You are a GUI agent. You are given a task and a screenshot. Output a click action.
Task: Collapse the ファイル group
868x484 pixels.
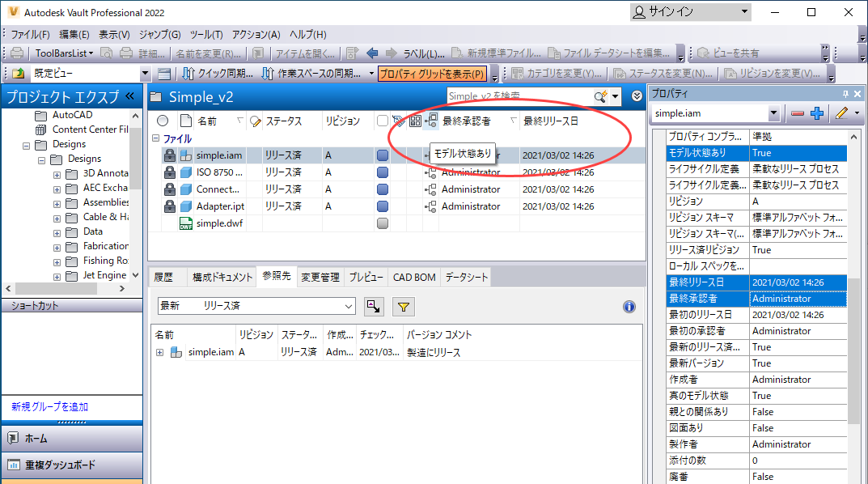tap(156, 138)
